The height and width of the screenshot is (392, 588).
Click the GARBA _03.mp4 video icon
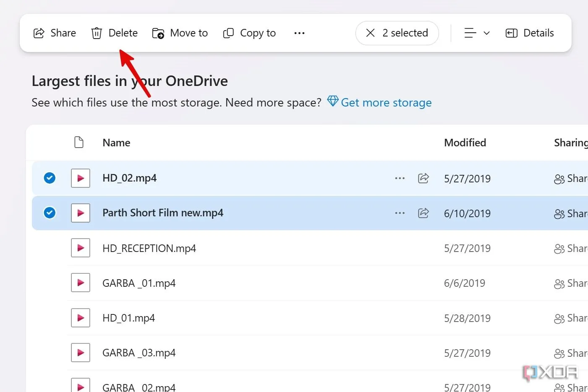point(81,353)
